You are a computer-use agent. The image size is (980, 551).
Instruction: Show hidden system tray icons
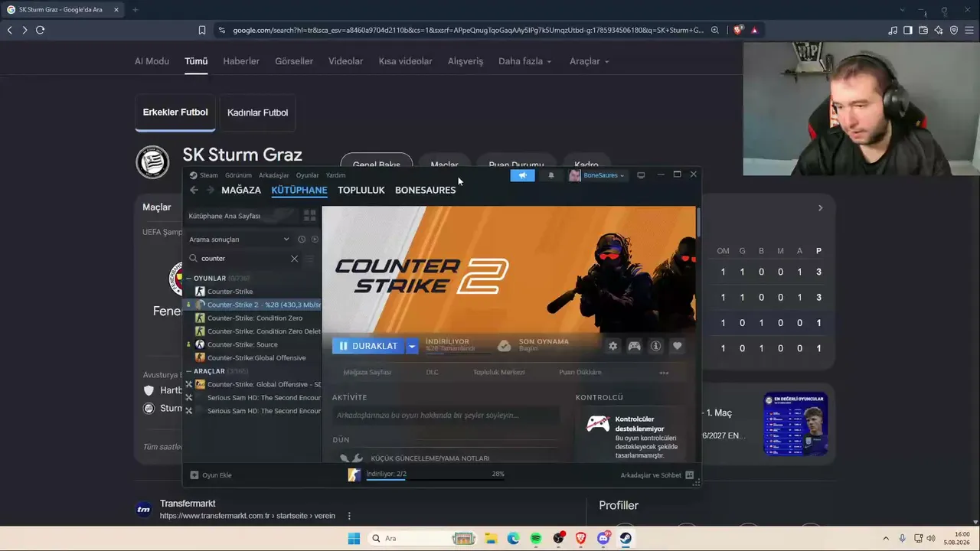pyautogui.click(x=886, y=538)
